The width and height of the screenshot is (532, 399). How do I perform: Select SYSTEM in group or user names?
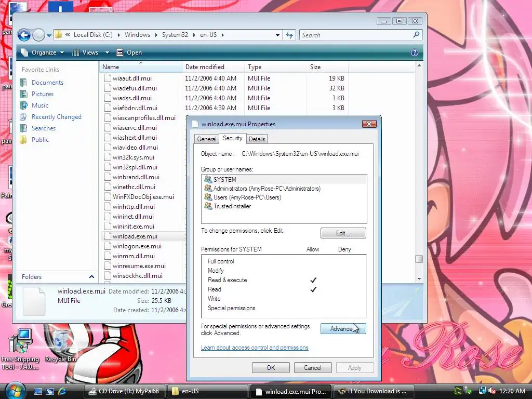point(284,179)
